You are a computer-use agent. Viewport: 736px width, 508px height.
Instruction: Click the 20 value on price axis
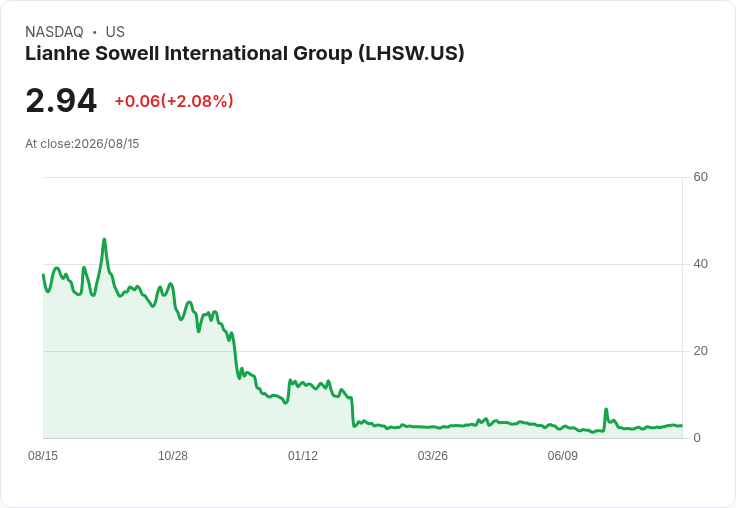tap(700, 351)
